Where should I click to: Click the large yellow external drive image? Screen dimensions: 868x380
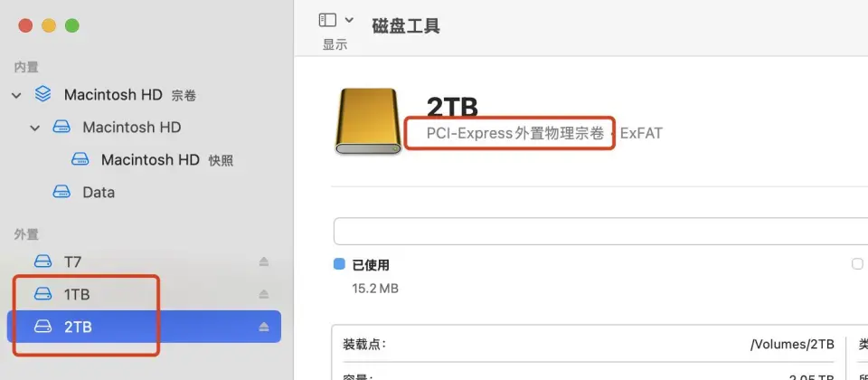click(368, 120)
